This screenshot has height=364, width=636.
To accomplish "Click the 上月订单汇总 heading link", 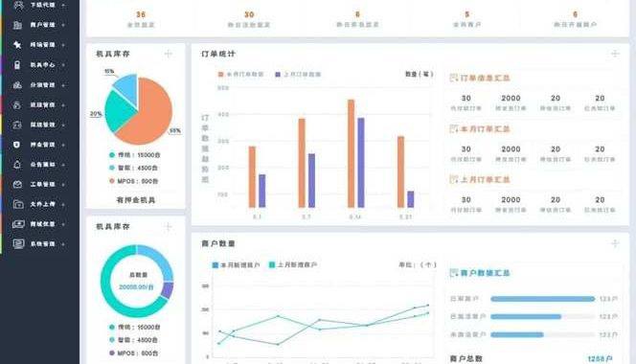I will 485,179.
